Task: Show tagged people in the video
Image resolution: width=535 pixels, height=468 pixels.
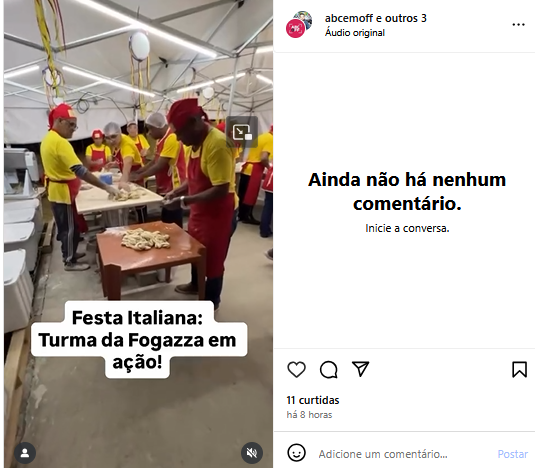Action: (x=25, y=453)
